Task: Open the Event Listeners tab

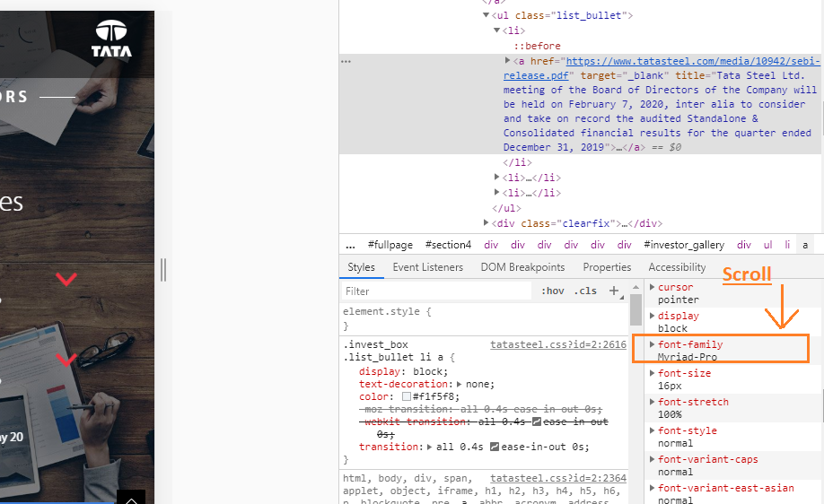Action: click(428, 267)
